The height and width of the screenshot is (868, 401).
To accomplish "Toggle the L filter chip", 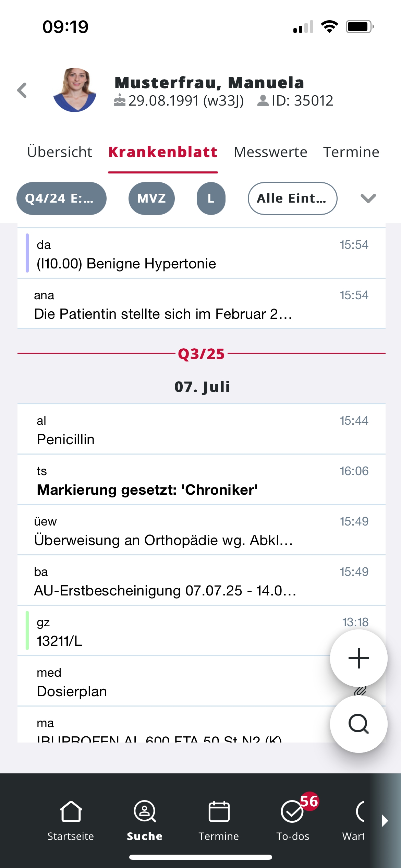I will tap(211, 198).
